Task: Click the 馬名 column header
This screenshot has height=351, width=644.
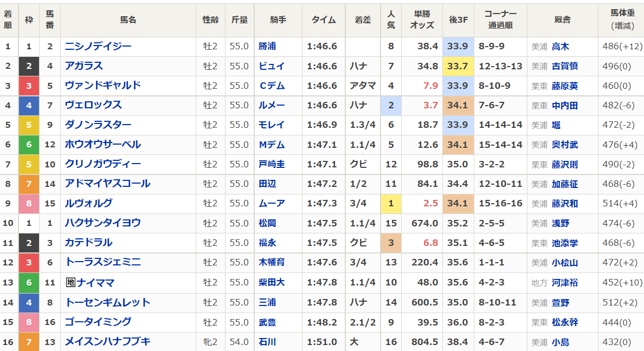Action: pos(128,19)
